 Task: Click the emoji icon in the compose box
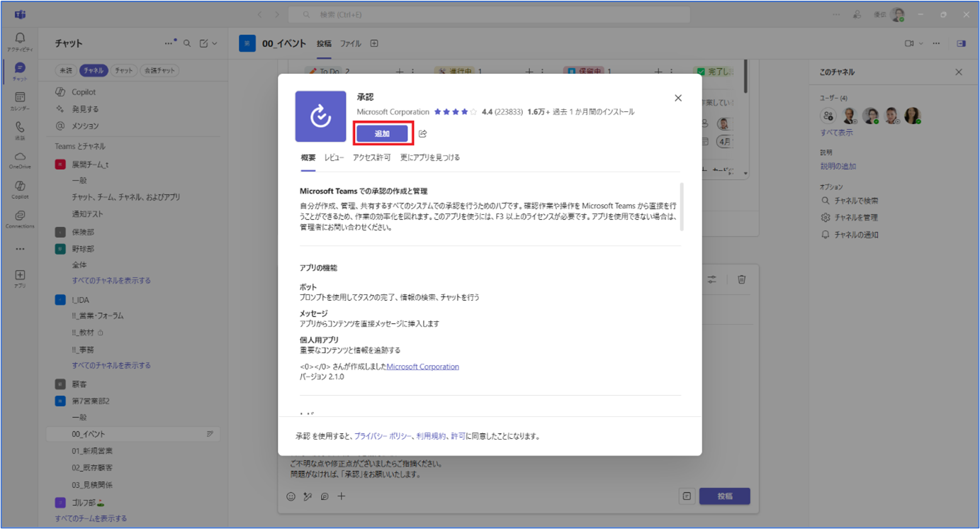[x=291, y=496]
